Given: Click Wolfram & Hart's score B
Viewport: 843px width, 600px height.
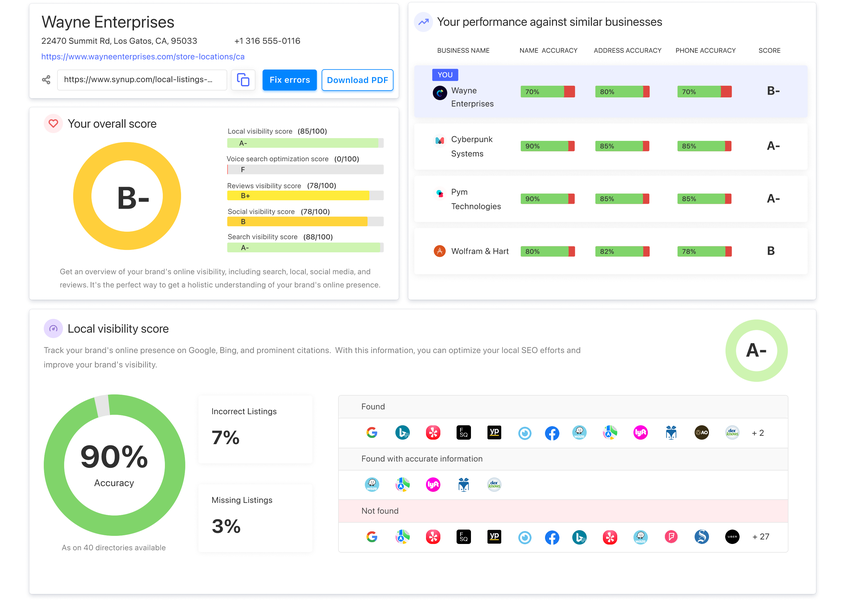Looking at the screenshot, I should 771,251.
